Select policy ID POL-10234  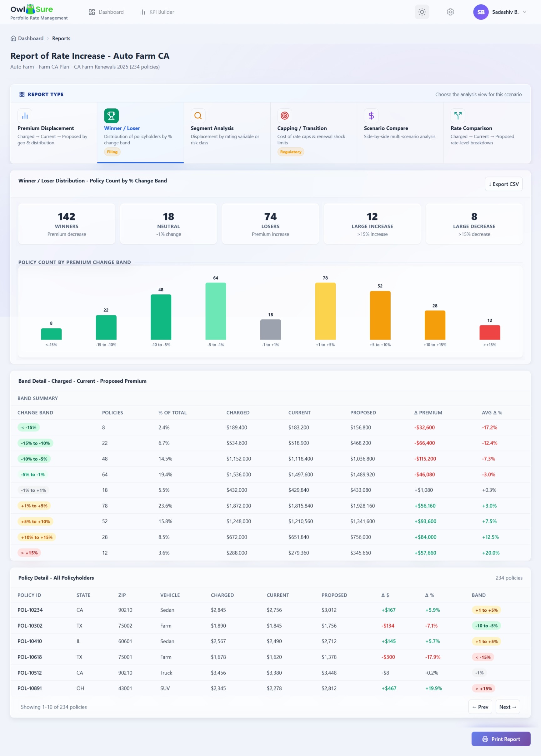click(x=30, y=610)
